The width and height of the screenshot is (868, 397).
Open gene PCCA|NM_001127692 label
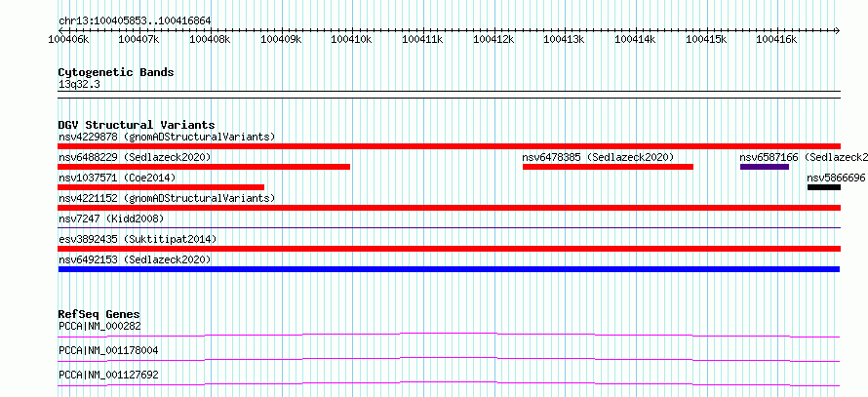[x=108, y=375]
